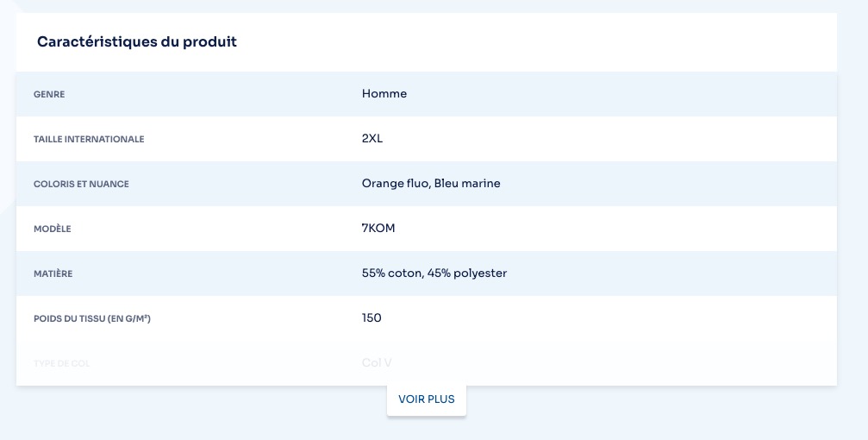The image size is (868, 440).
Task: Select the TAILLE INTERNATIONALE label
Action: click(x=89, y=139)
